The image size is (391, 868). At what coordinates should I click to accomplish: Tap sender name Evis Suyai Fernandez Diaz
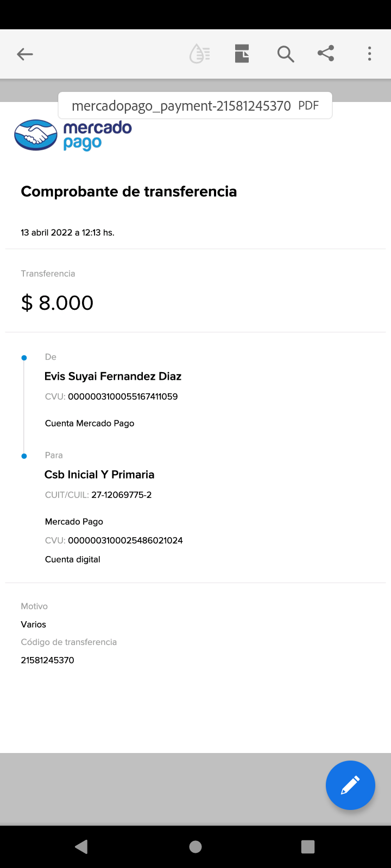tap(113, 376)
